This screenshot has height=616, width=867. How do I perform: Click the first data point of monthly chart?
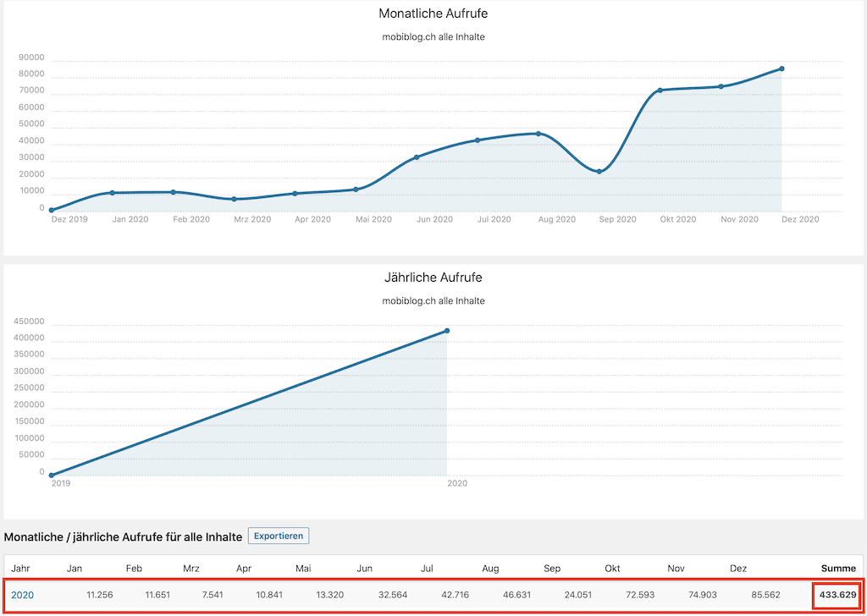click(x=52, y=210)
